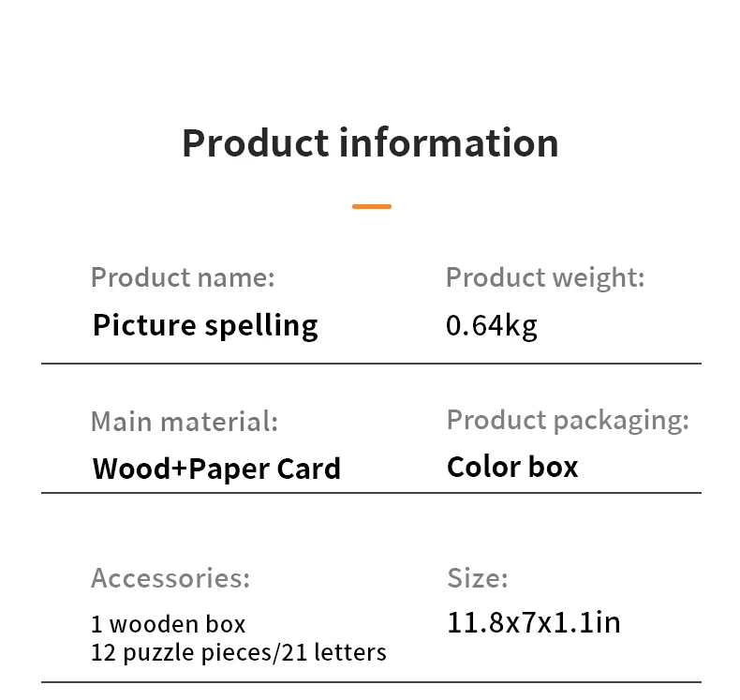740x700 pixels.
Task: Click the "Color box" packaging value
Action: [512, 467]
